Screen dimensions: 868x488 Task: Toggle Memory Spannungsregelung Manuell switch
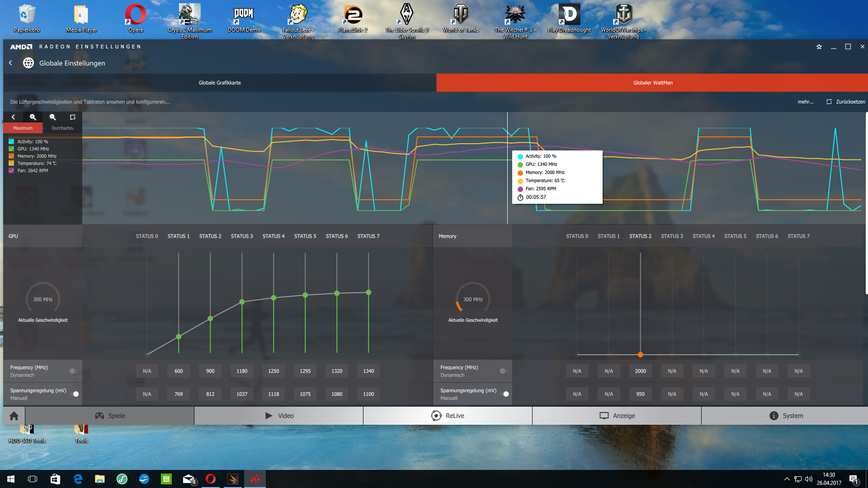[505, 394]
